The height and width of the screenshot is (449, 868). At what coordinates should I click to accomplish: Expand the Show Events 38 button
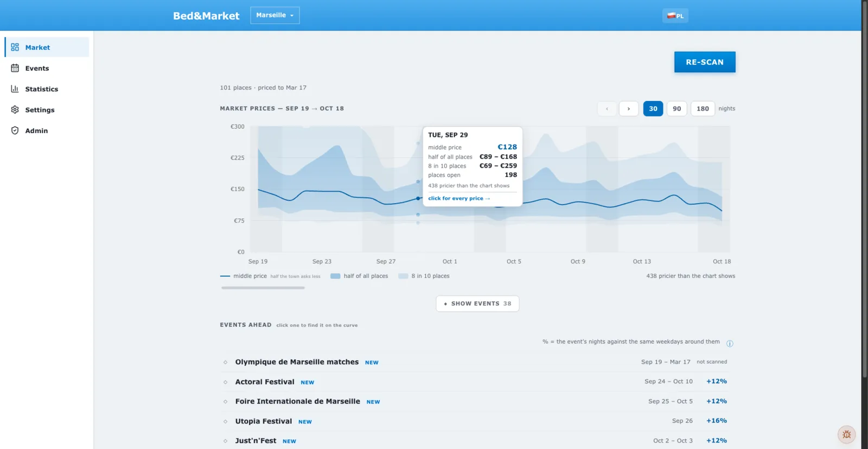coord(477,303)
